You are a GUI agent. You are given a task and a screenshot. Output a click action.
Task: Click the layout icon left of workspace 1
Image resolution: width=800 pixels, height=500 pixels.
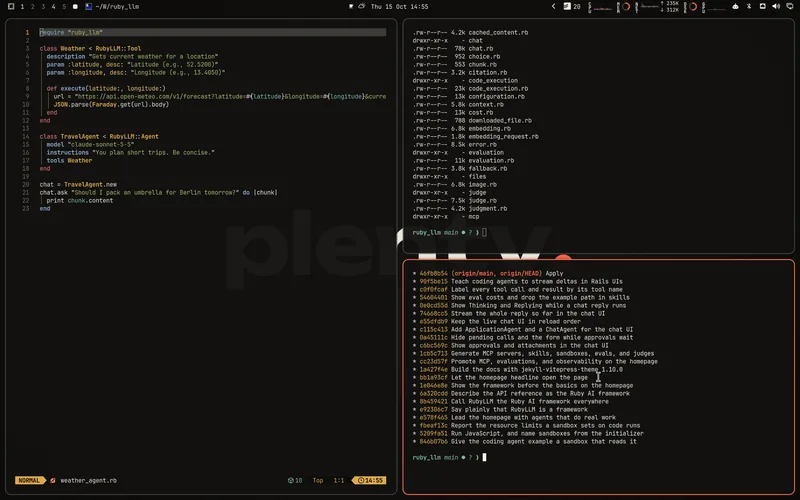(x=11, y=7)
